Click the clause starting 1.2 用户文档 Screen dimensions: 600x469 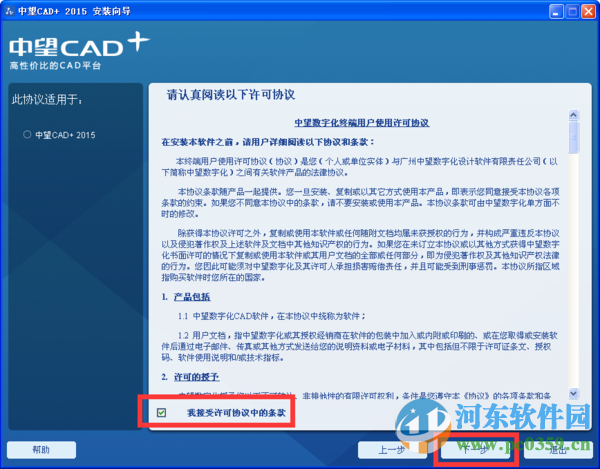pyautogui.click(x=360, y=346)
